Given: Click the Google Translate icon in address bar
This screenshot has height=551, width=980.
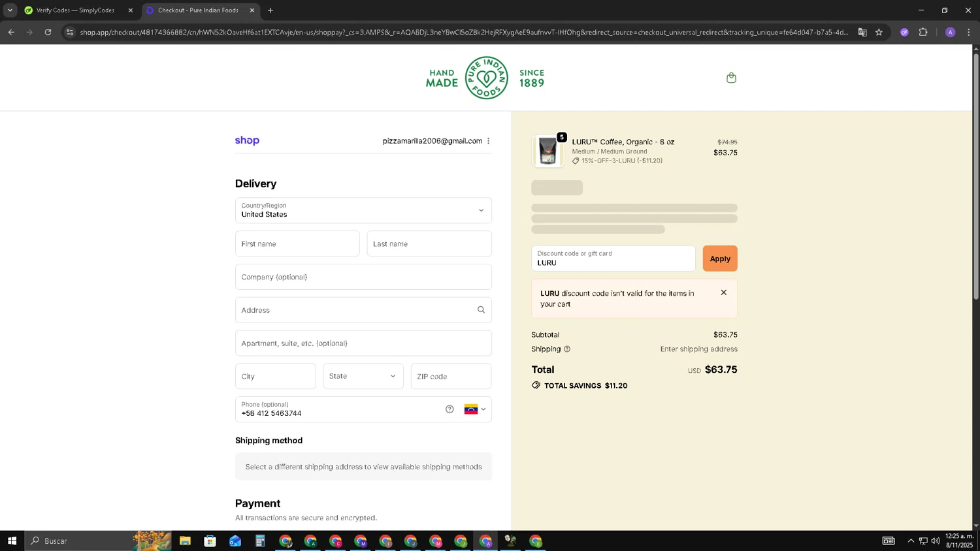Looking at the screenshot, I should point(862,32).
